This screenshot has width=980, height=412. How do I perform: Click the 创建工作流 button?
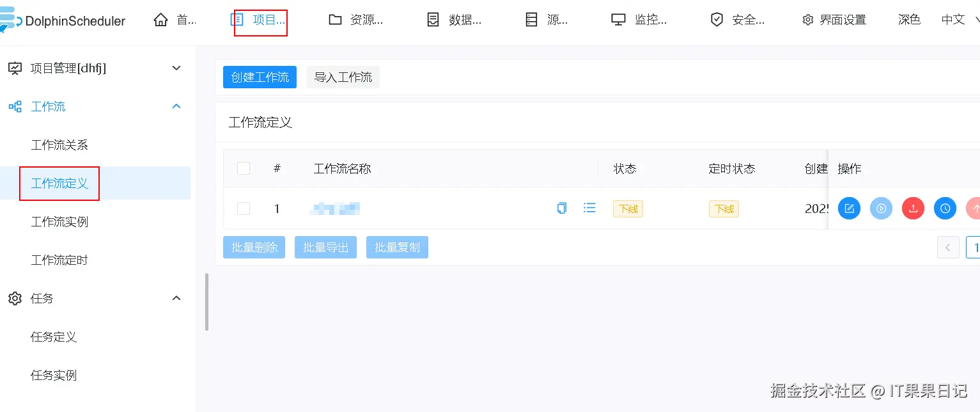pos(260,77)
